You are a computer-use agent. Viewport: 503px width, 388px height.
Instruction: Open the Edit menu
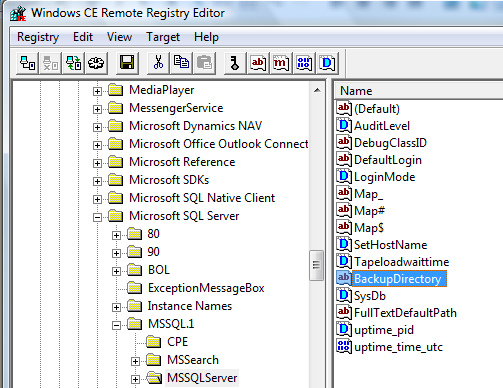tap(83, 37)
